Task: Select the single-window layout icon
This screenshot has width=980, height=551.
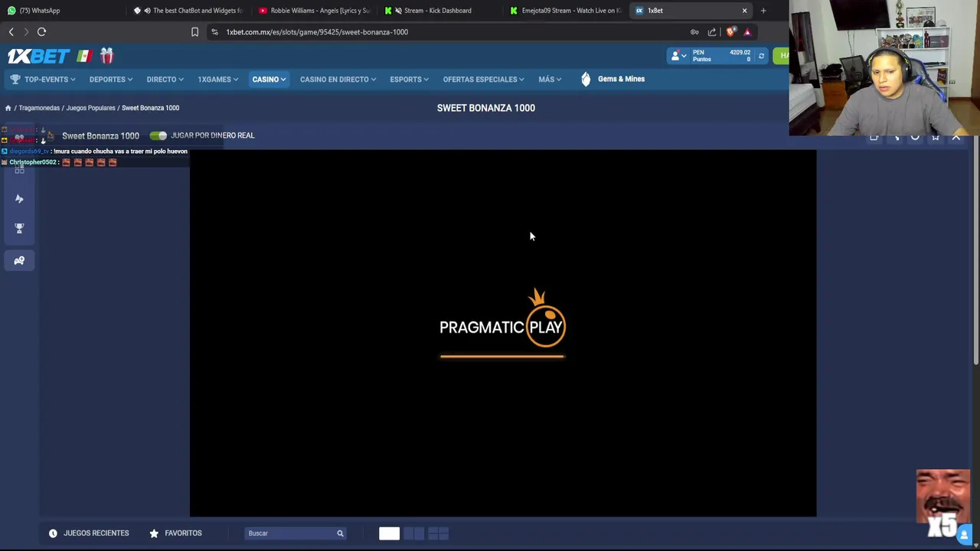Action: click(x=389, y=533)
